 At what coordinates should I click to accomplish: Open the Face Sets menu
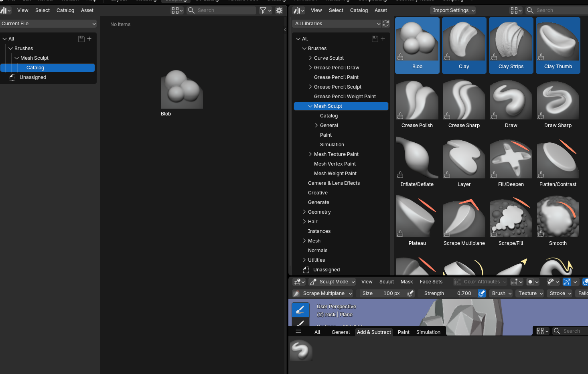click(x=431, y=282)
